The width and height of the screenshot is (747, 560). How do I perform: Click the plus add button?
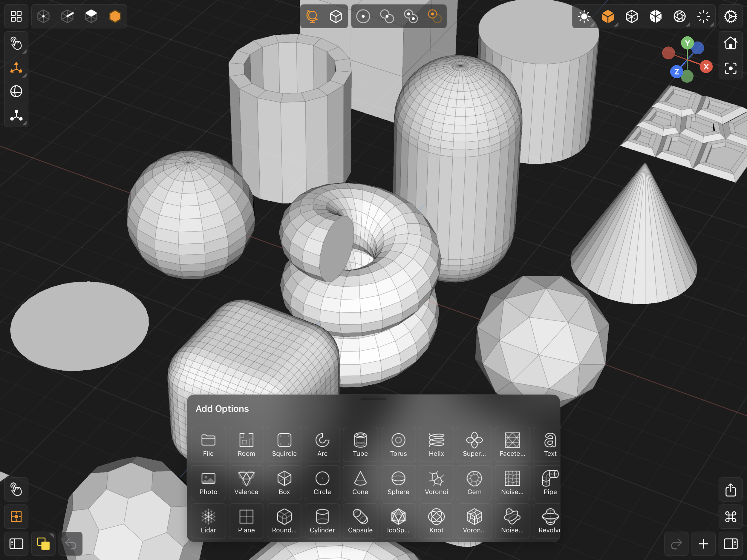pyautogui.click(x=703, y=544)
